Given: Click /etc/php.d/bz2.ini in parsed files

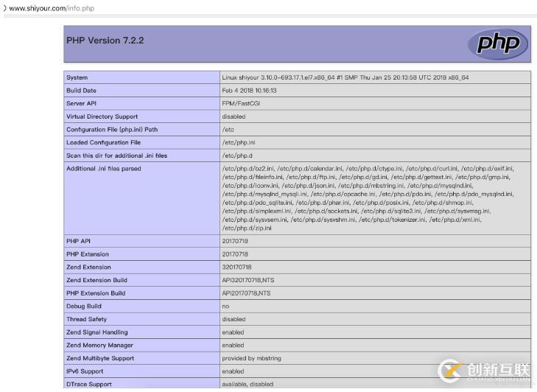Looking at the screenshot, I should (248, 169).
